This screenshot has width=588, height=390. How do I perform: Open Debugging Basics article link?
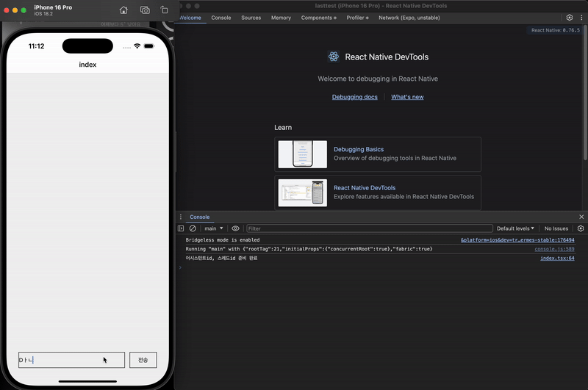[359, 149]
